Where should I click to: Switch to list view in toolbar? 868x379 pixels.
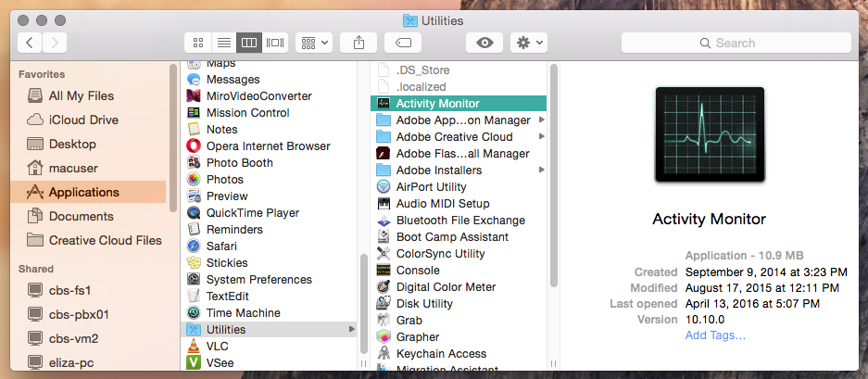(223, 43)
